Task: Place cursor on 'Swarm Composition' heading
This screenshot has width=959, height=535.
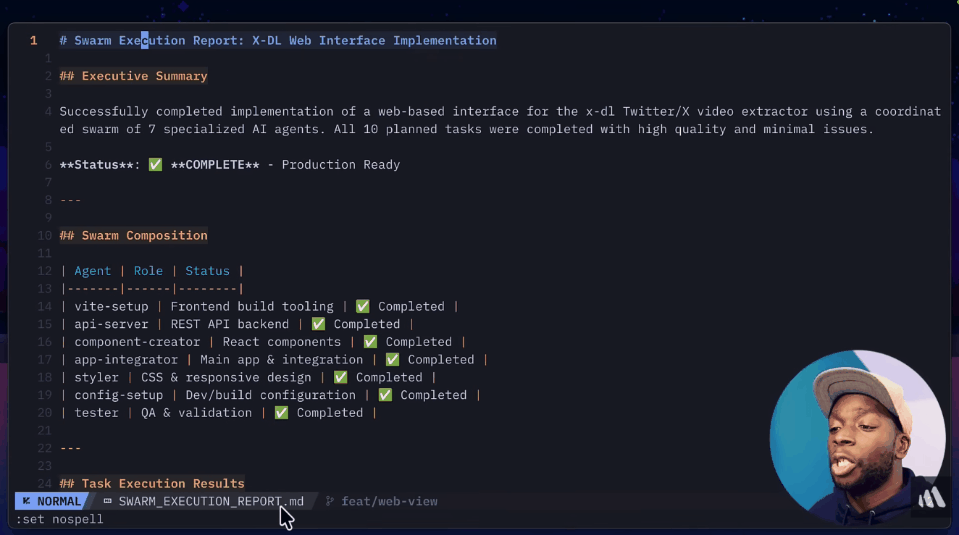Action: (144, 236)
